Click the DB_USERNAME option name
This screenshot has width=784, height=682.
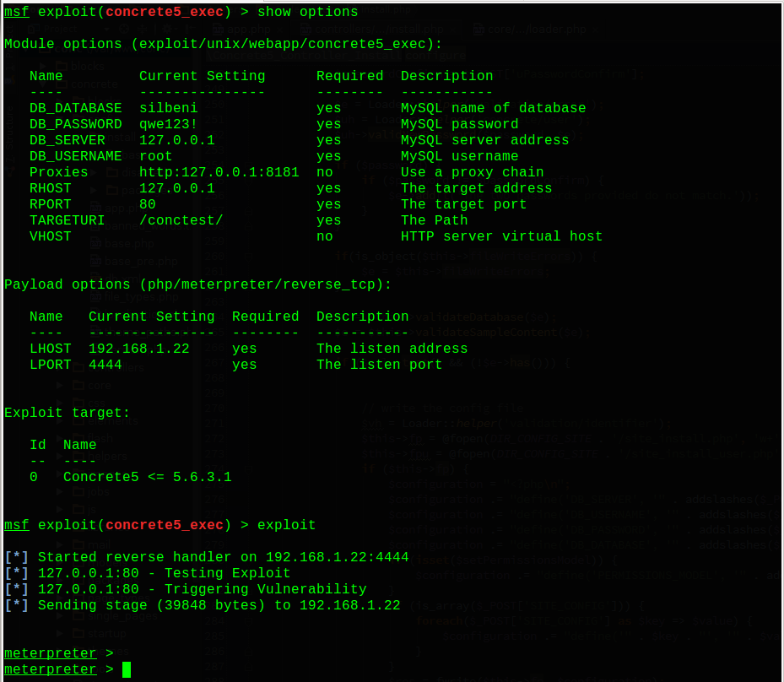click(x=75, y=156)
